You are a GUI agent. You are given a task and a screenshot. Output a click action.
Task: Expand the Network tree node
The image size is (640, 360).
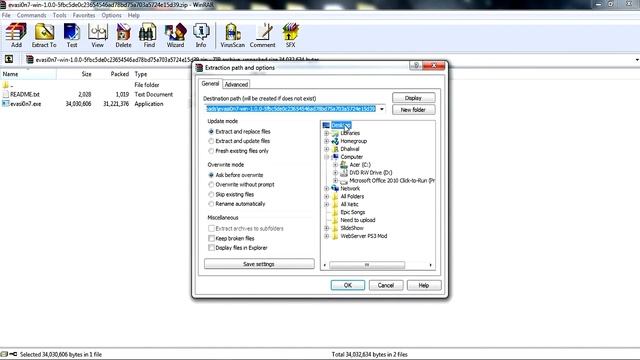(327, 189)
